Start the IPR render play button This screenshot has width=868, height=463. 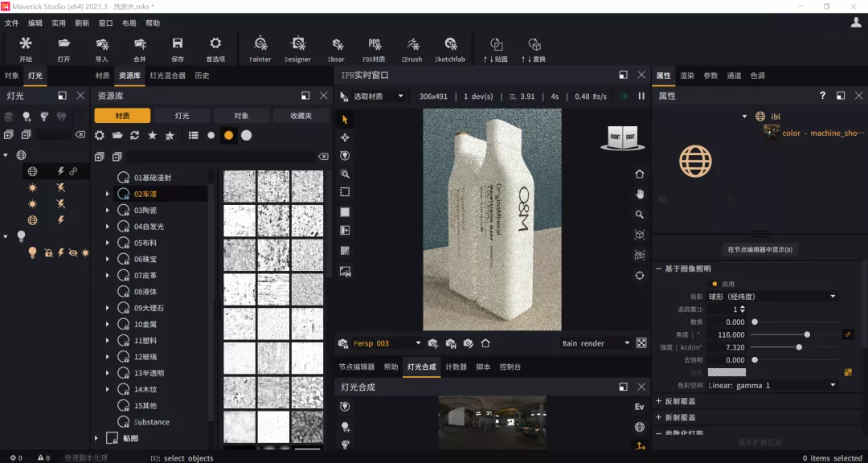pos(624,96)
